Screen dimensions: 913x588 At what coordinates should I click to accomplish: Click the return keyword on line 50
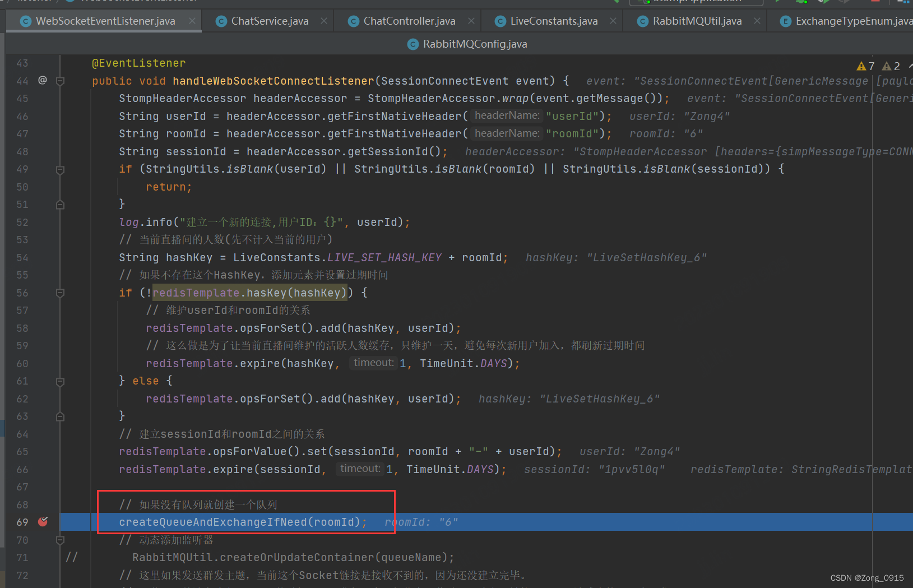click(x=166, y=187)
